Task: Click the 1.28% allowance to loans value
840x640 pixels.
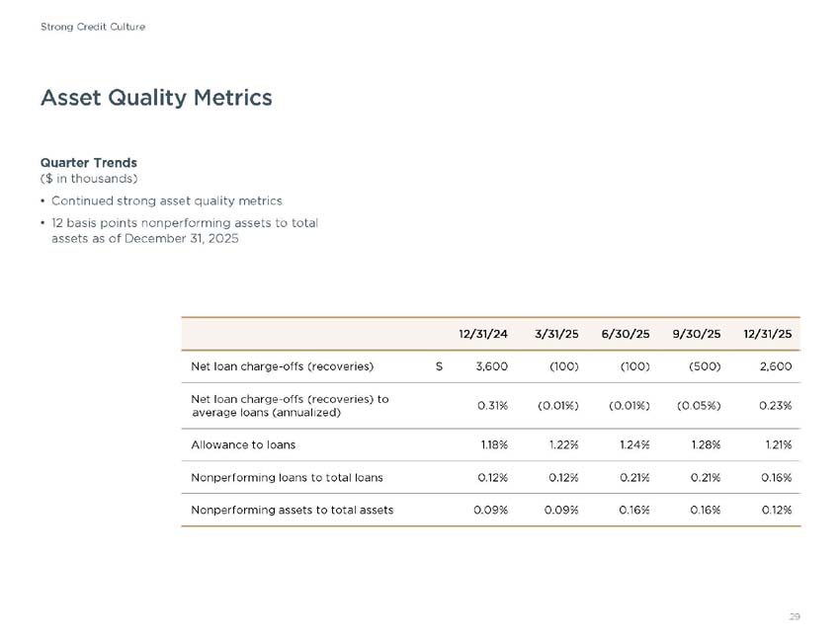Action: pos(705,445)
